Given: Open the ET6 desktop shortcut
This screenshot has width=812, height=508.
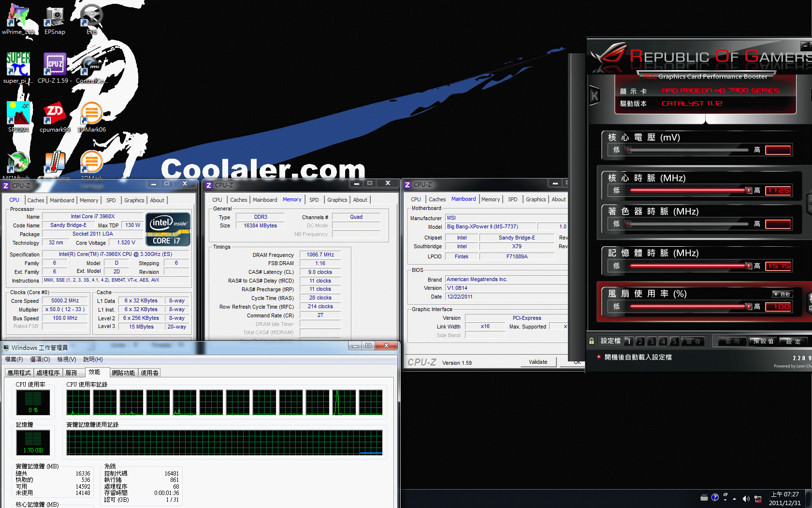Looking at the screenshot, I should (x=92, y=19).
